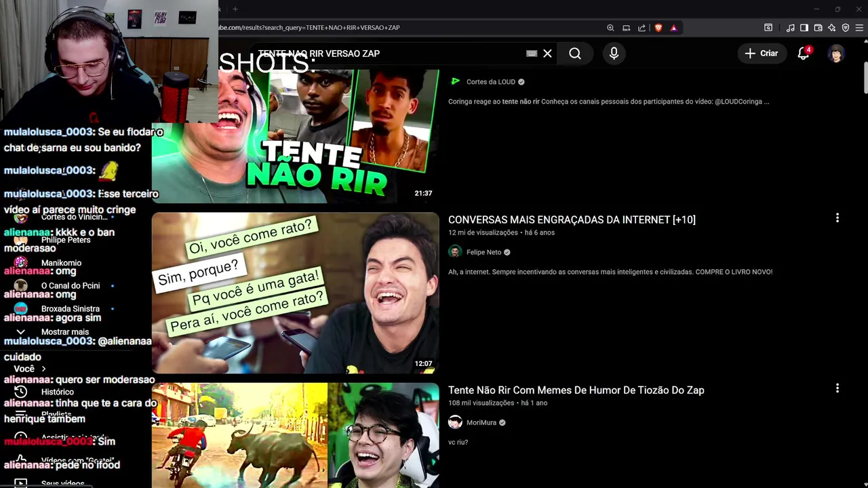Open the Tente Não Rir thumbnail lasting 21:37
Viewport: 868px width, 488px height.
click(x=295, y=136)
